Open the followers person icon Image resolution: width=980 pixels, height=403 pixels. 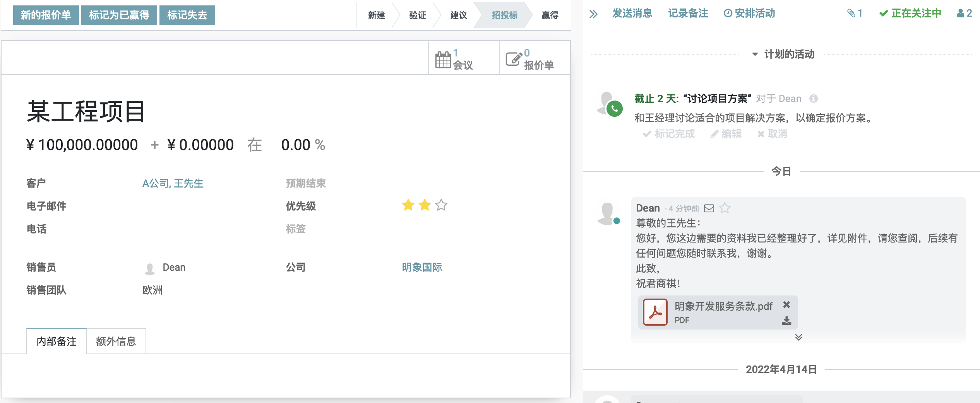click(961, 14)
